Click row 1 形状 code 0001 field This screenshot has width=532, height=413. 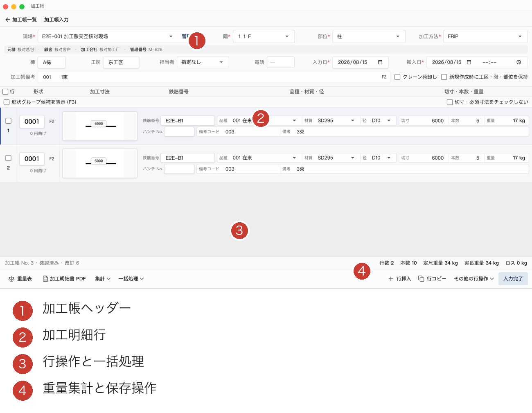pos(32,122)
